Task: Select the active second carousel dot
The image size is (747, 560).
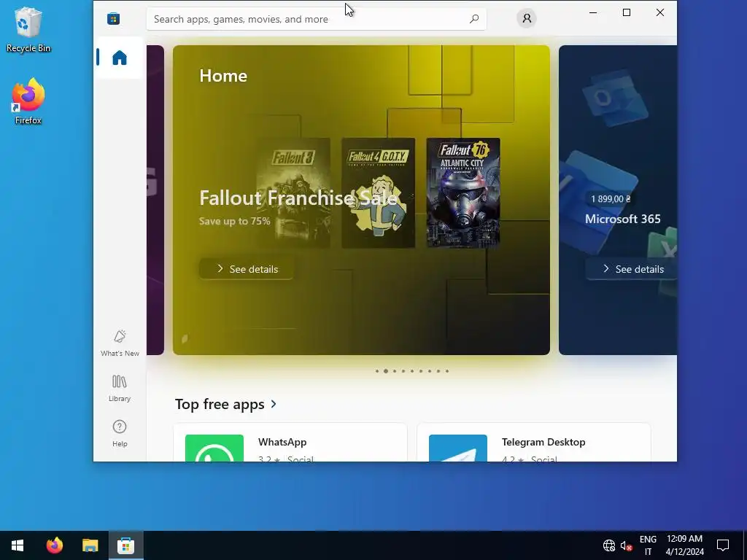Action: [x=386, y=371]
